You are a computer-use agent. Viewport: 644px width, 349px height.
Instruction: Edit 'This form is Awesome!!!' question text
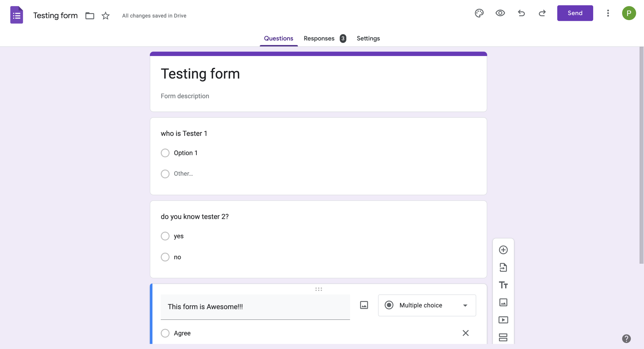point(255,307)
